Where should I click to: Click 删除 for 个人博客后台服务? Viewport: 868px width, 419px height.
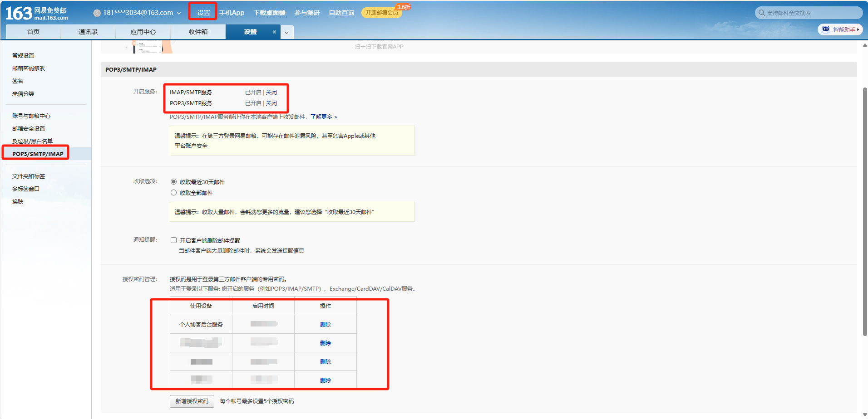coord(325,325)
